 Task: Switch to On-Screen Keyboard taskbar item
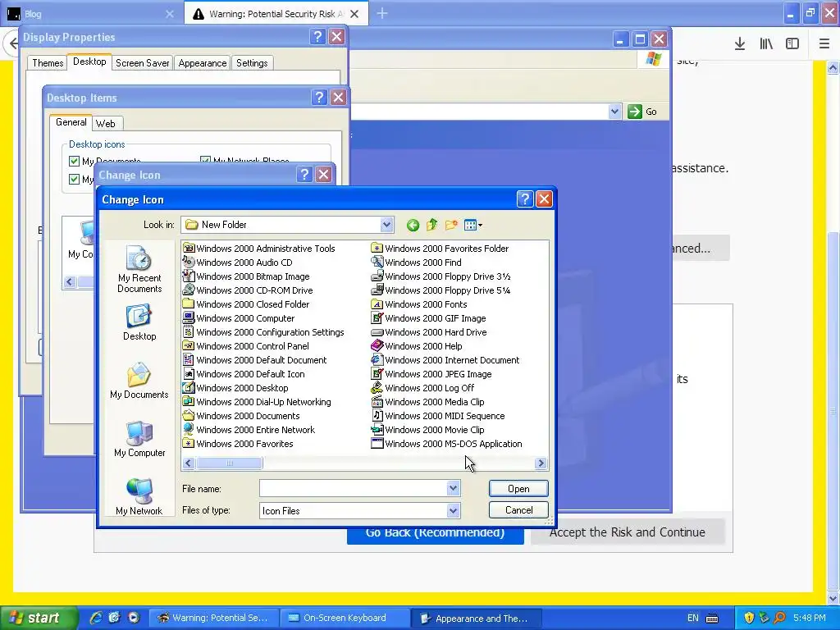click(x=345, y=618)
